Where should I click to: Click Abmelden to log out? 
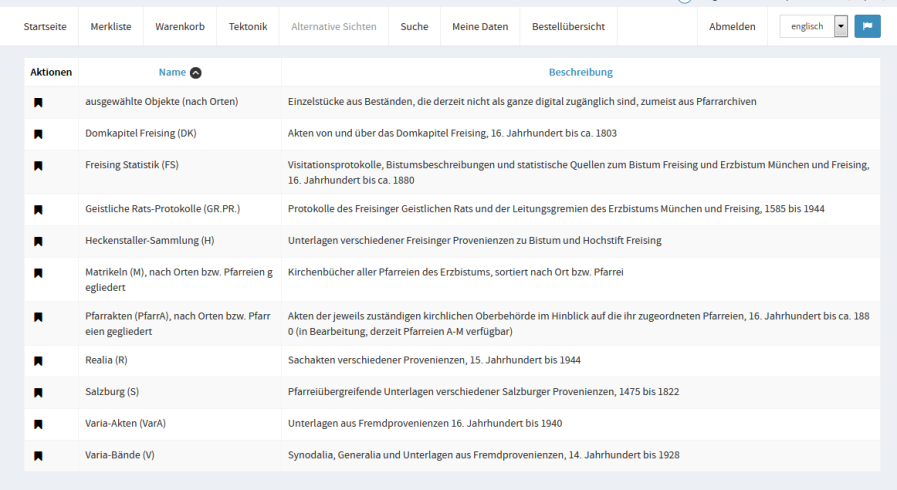pyautogui.click(x=732, y=27)
